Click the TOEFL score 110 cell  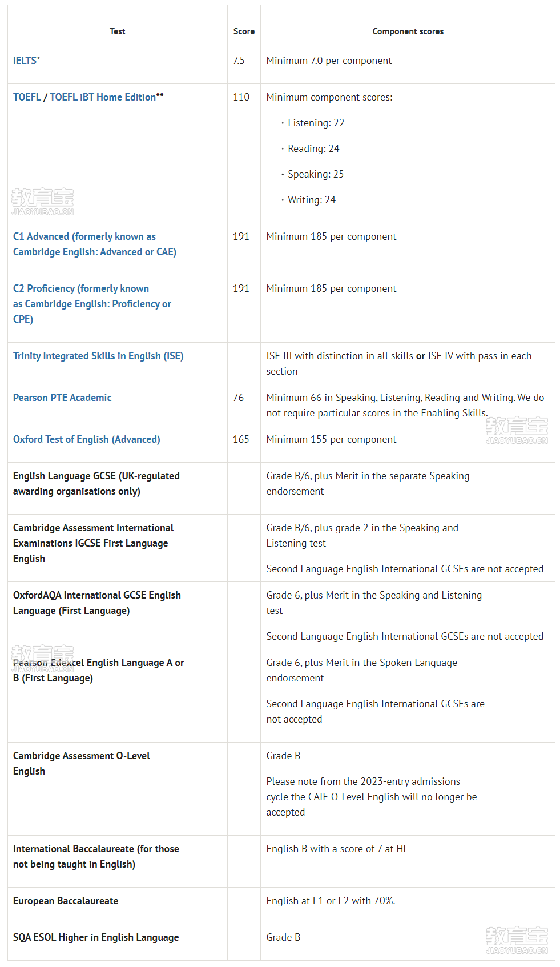pyautogui.click(x=241, y=97)
